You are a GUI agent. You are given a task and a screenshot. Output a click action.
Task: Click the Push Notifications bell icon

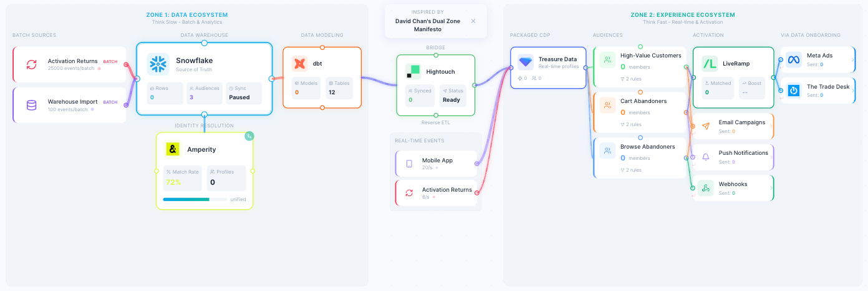click(x=705, y=157)
